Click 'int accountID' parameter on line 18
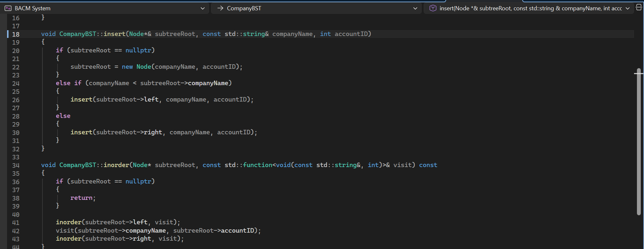The width and height of the screenshot is (644, 249). [344, 34]
